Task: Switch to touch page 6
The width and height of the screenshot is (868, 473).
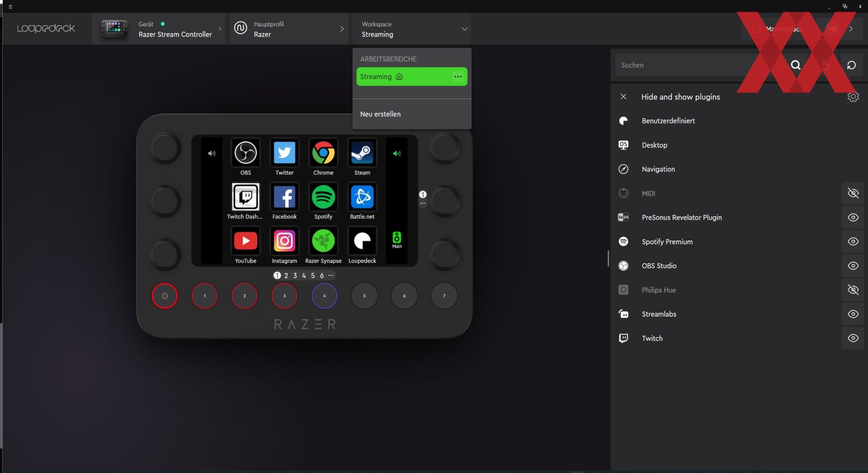Action: [x=322, y=275]
